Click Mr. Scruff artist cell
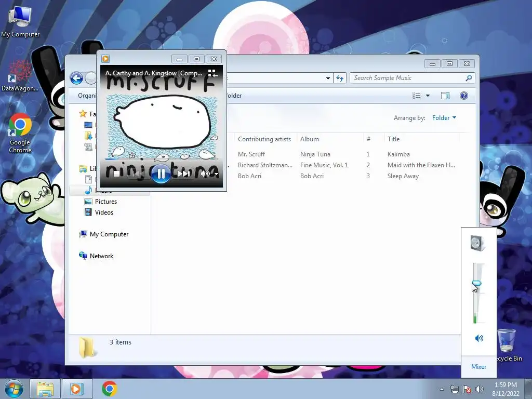This screenshot has height=399, width=532. pyautogui.click(x=251, y=154)
